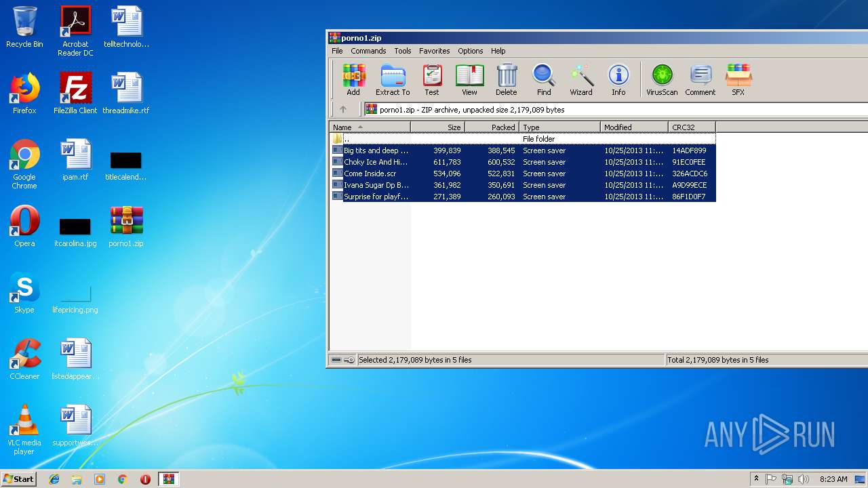868x488 pixels.
Task: Click the Windows Start button
Action: click(19, 479)
